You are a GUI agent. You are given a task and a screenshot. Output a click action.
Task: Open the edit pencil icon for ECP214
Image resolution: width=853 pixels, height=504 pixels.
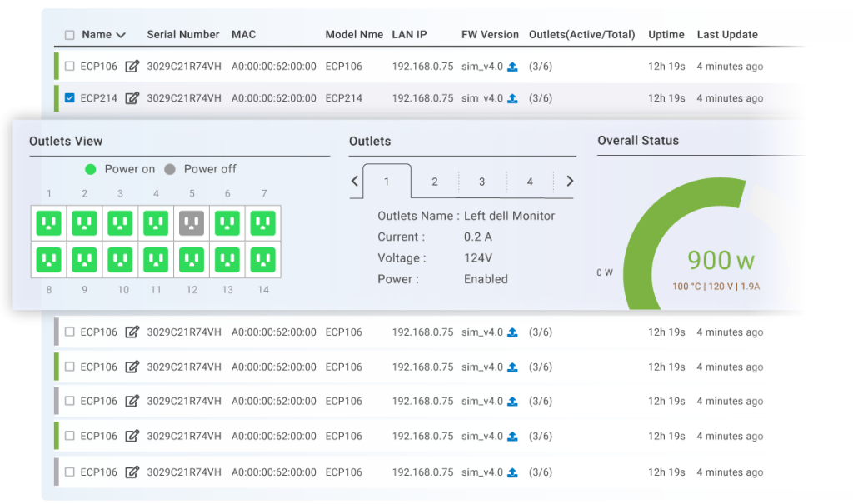click(x=132, y=97)
